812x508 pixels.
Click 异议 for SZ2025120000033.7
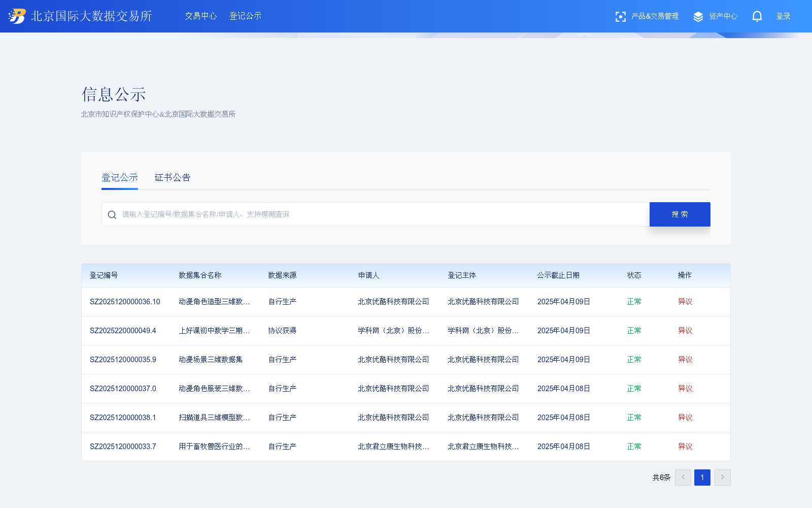pyautogui.click(x=685, y=447)
